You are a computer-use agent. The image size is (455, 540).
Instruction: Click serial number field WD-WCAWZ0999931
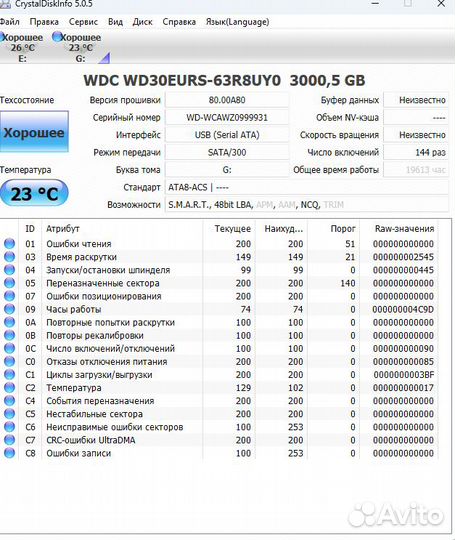tap(227, 117)
